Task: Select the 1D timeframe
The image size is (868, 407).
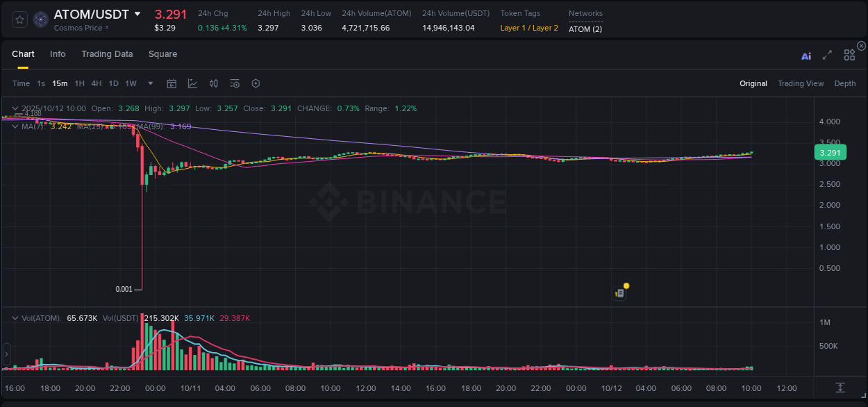Action: [x=113, y=83]
